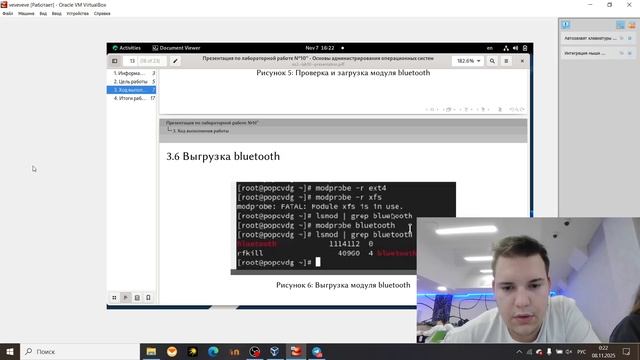Dismiss the 'Интеграция мыши' notification
The height and width of the screenshot is (360, 640).
coord(630,53)
